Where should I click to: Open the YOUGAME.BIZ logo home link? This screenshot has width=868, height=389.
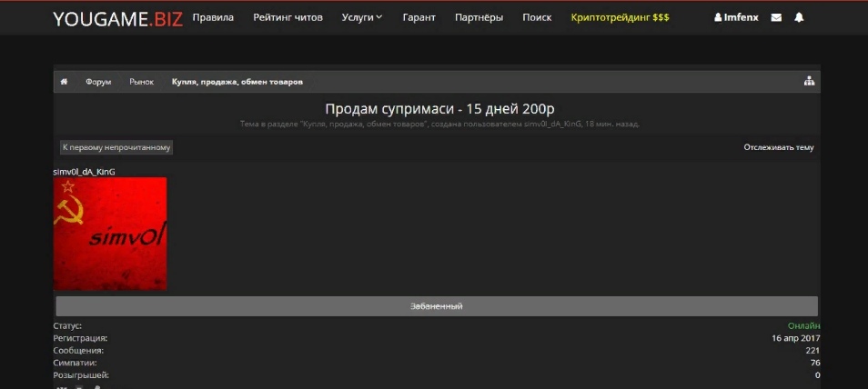click(x=118, y=19)
